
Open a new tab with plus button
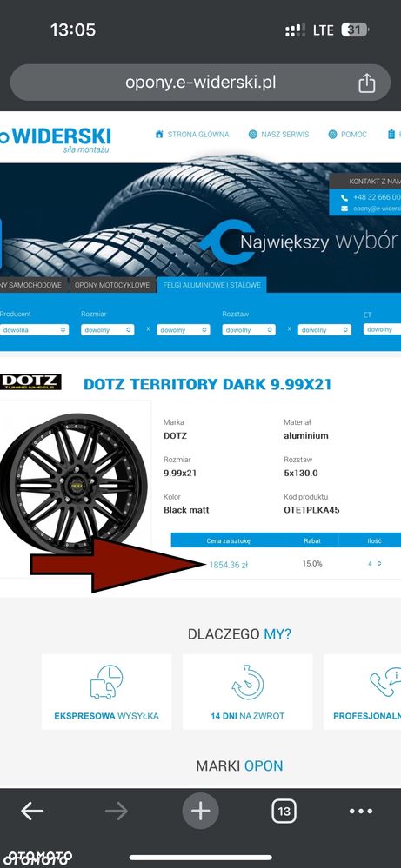pyautogui.click(x=200, y=811)
